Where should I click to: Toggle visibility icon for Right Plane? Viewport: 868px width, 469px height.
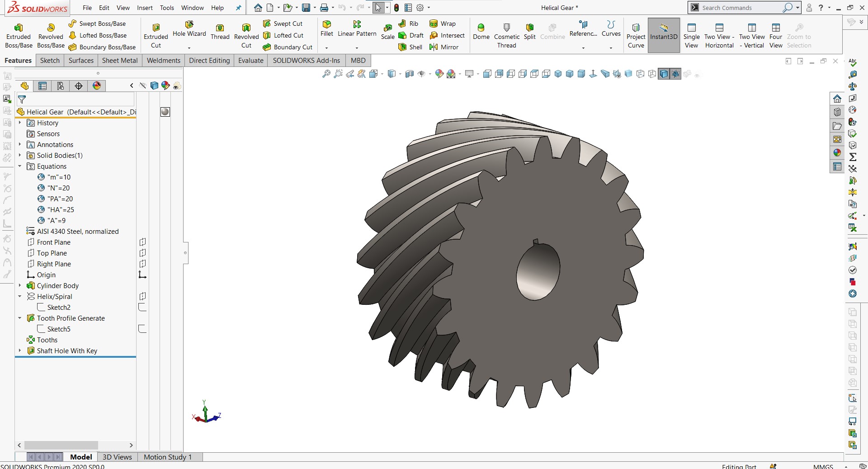[x=142, y=264]
